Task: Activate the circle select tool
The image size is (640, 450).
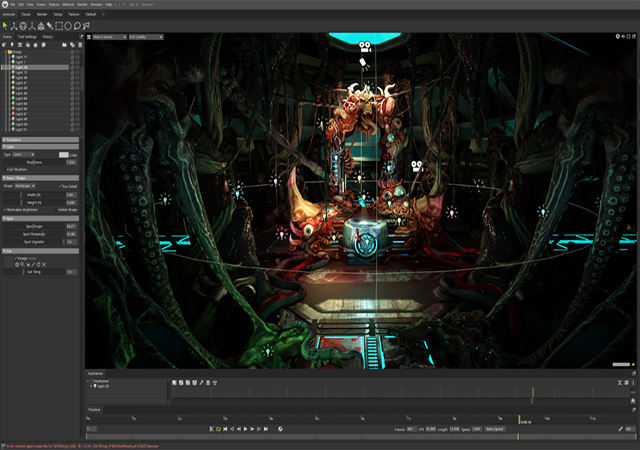Action: (x=67, y=25)
